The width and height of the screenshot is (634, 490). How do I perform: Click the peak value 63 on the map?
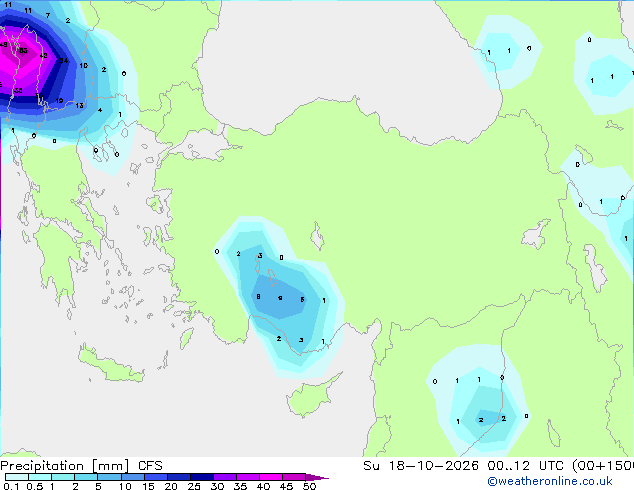click(23, 51)
